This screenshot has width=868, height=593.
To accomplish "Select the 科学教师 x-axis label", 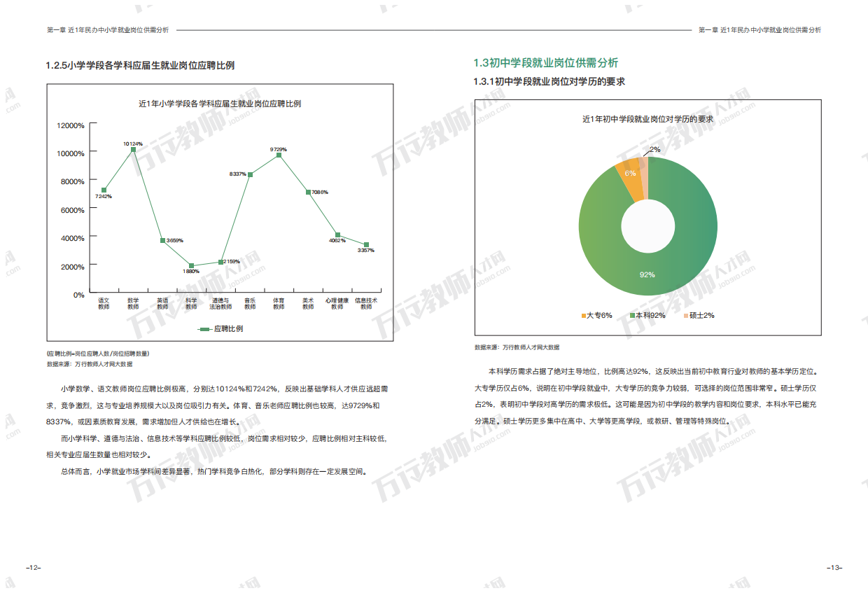I will point(191,304).
